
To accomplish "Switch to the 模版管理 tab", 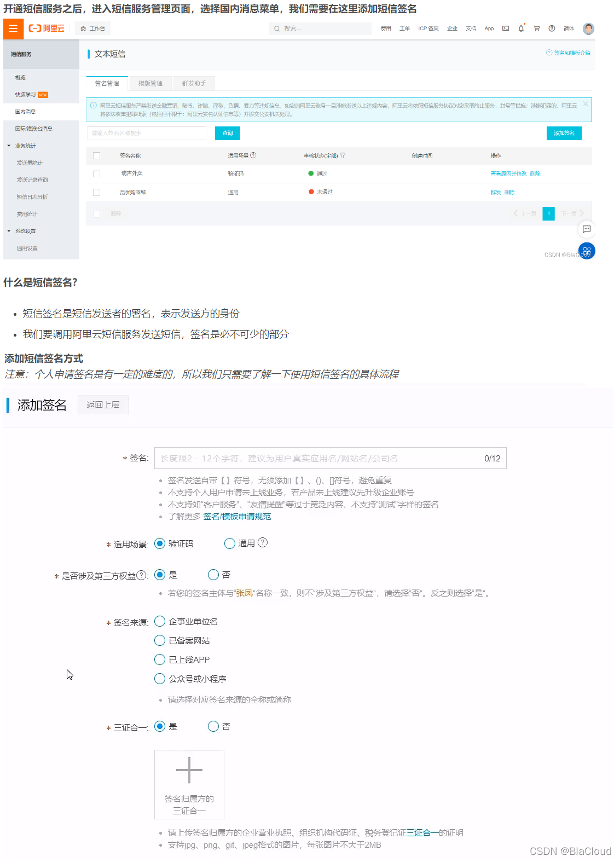I will [x=150, y=84].
